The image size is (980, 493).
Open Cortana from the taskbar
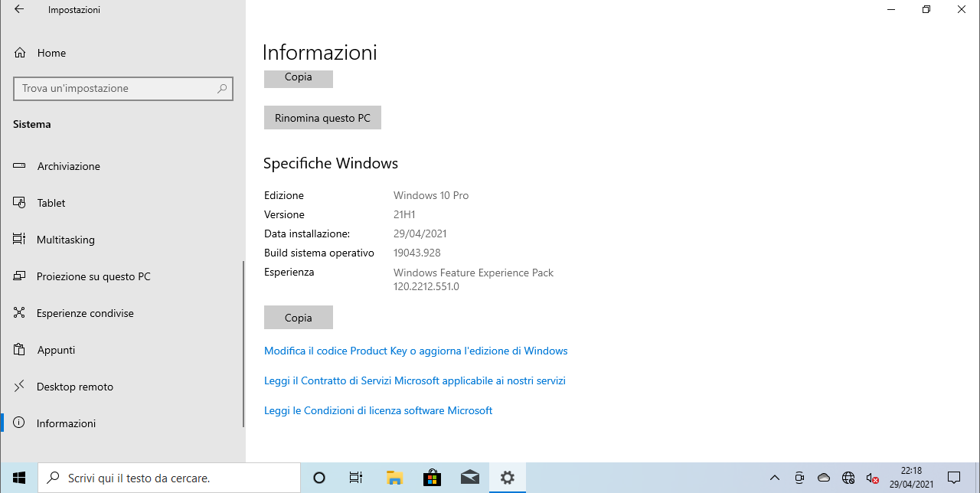point(319,478)
